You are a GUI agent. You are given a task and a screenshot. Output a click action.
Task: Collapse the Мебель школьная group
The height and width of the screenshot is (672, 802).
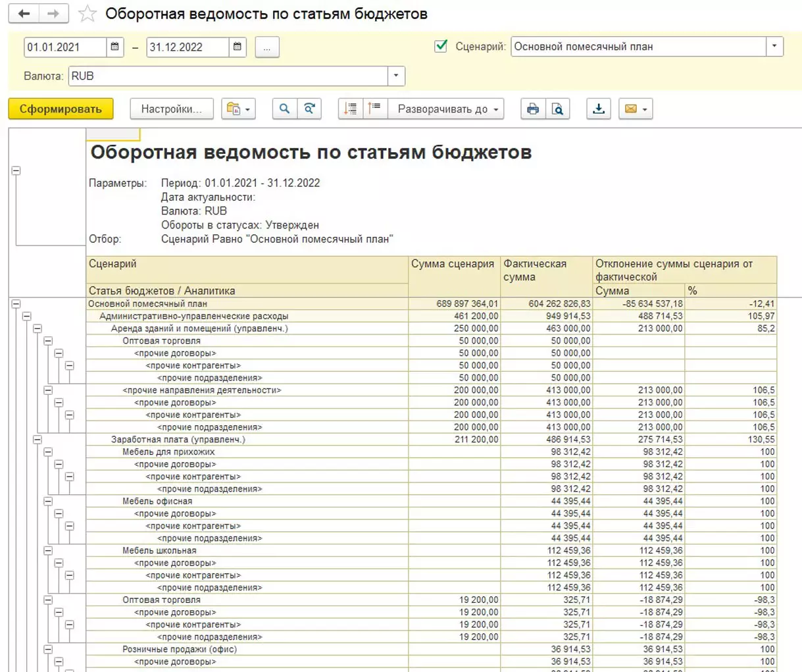coord(48,551)
